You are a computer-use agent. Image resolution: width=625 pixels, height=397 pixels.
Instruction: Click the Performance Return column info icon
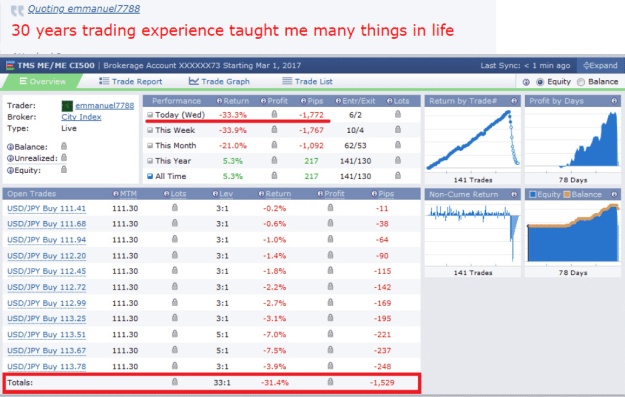pos(219,101)
